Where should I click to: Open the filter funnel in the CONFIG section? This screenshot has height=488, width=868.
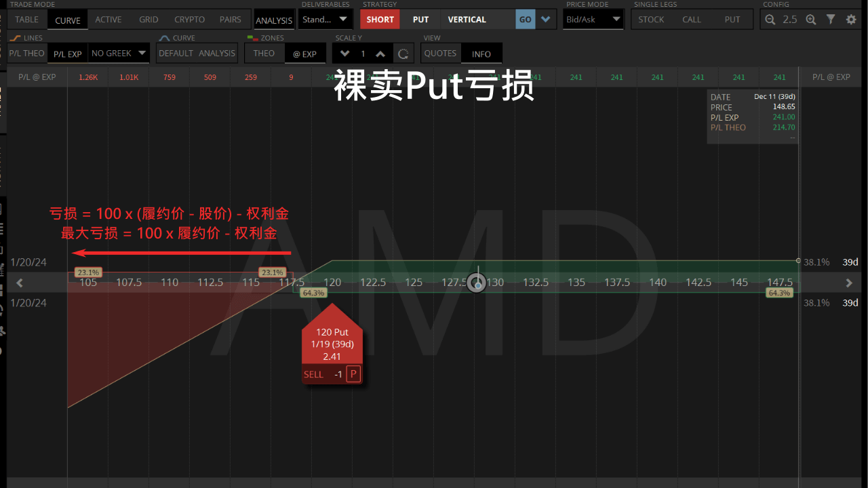tap(831, 19)
